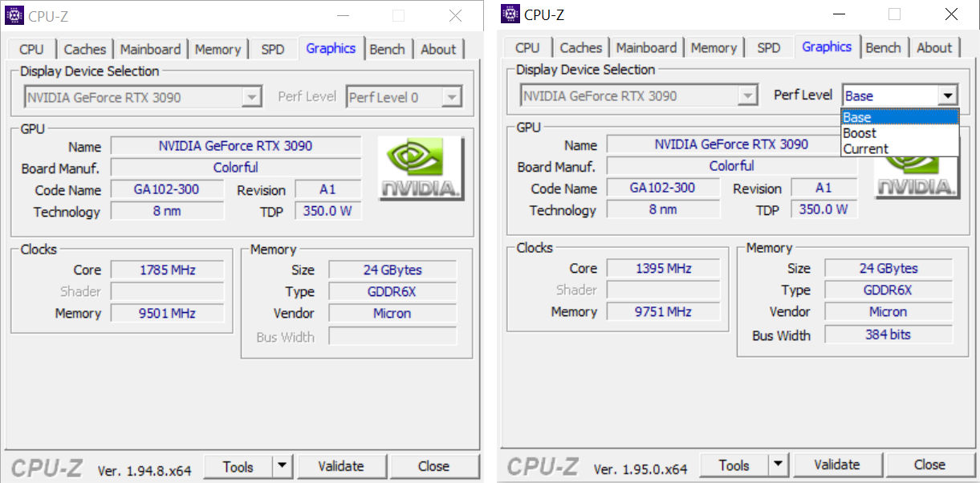980x483 pixels.
Task: Click Ver. 1.94.8.x64 version text
Action: pos(144,470)
